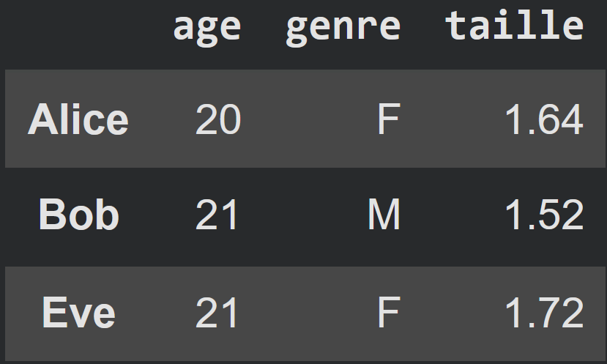
Task: Click the taille value 1.64
Action: (x=544, y=119)
